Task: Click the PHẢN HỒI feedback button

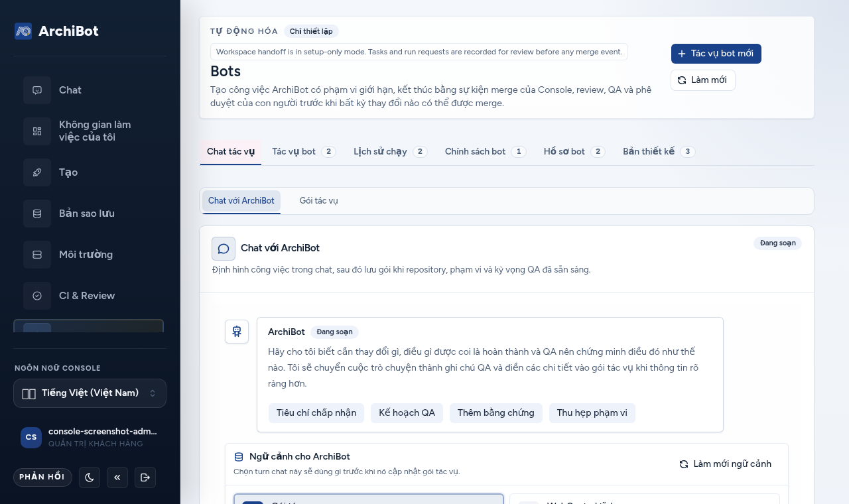Action: pyautogui.click(x=42, y=477)
